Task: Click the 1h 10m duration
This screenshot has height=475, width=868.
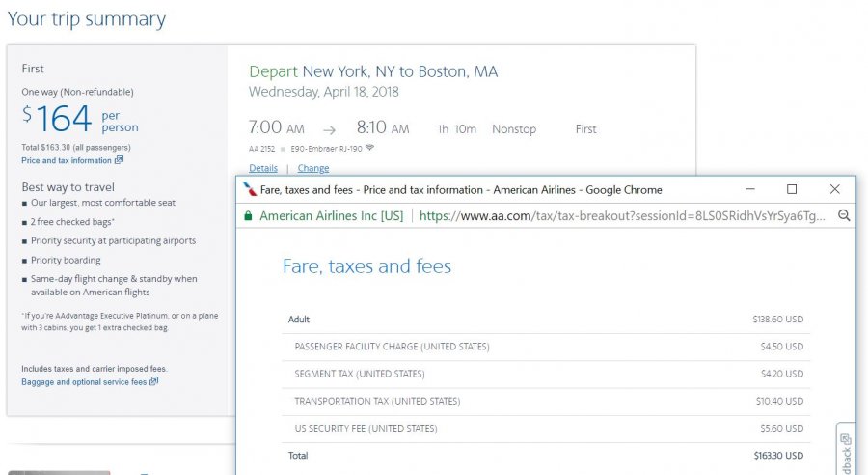Action: pyautogui.click(x=457, y=129)
